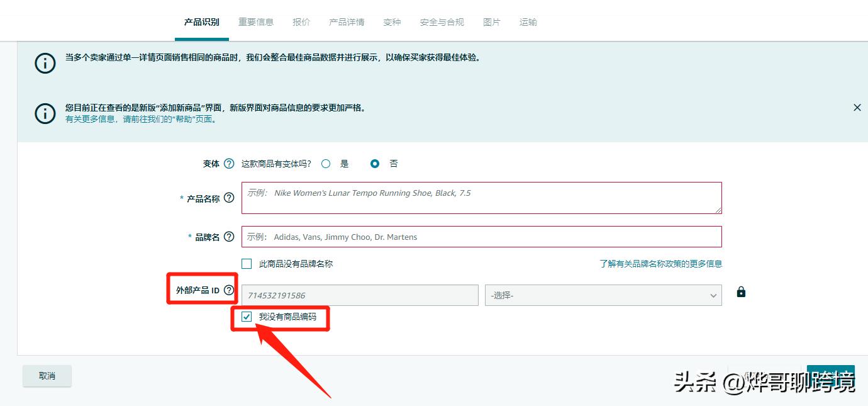Click the question mark icon beside 产品名称

click(x=229, y=197)
